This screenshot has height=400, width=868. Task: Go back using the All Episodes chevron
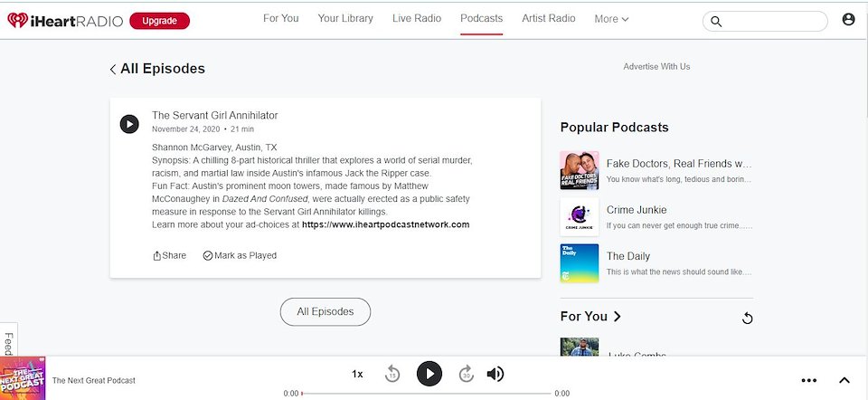[x=113, y=69]
